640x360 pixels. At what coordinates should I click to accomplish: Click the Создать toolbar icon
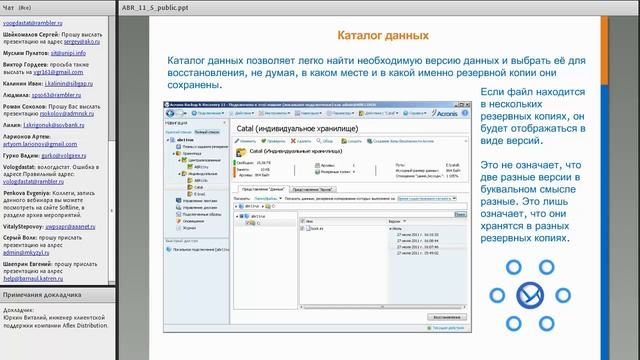click(344, 141)
